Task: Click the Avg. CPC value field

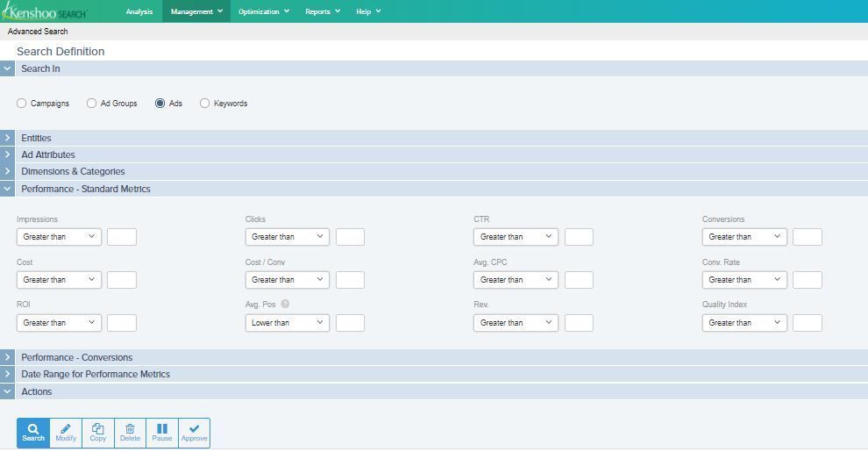Action: tap(579, 280)
